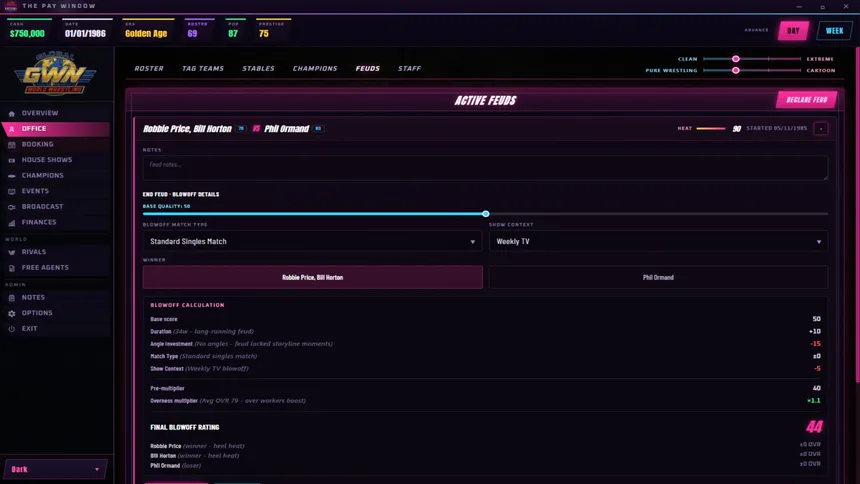
Task: Click the Office person icon
Action: (12, 129)
